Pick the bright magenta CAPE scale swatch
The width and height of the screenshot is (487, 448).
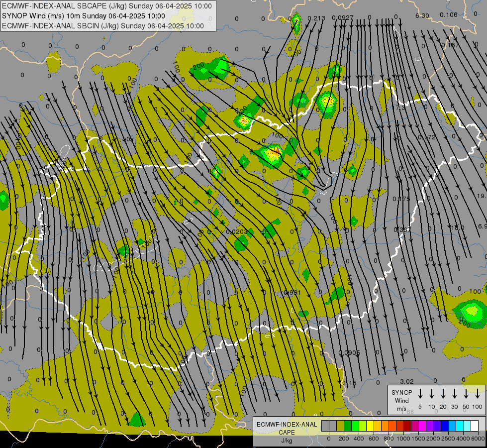click(x=422, y=426)
